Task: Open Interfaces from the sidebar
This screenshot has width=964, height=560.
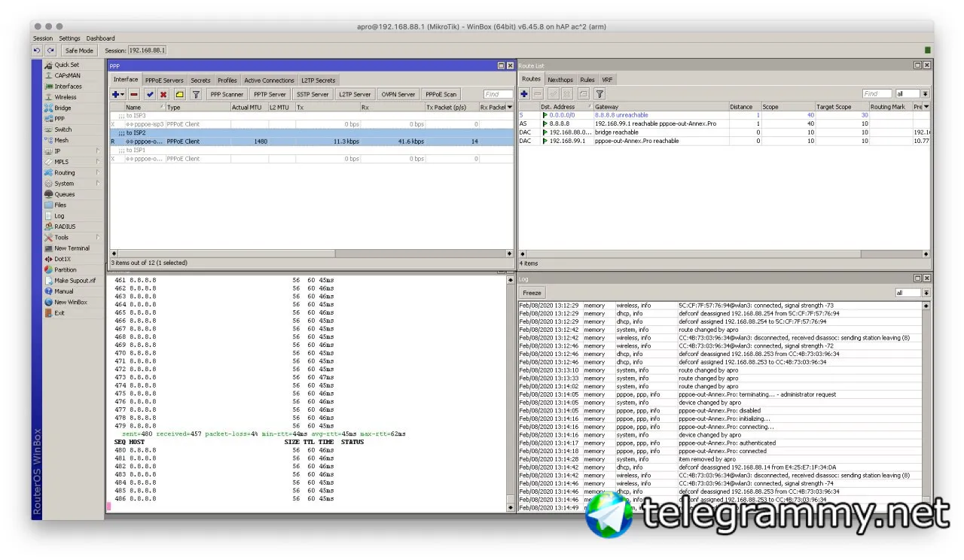Action: pyautogui.click(x=68, y=87)
